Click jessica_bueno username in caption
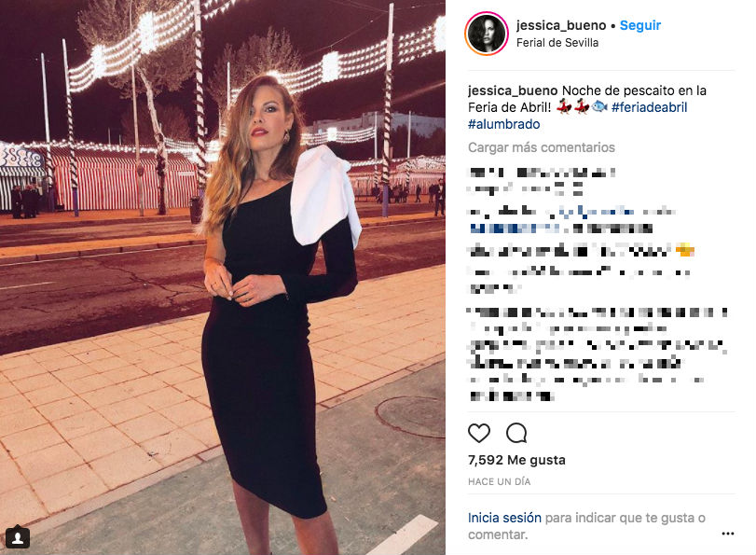Screen dimensions: 756x555 513,90
